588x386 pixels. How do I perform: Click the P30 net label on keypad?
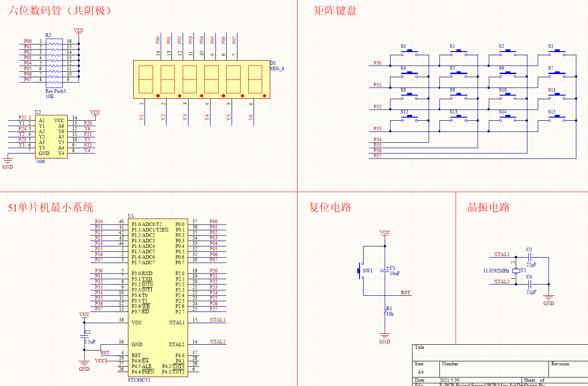point(377,63)
